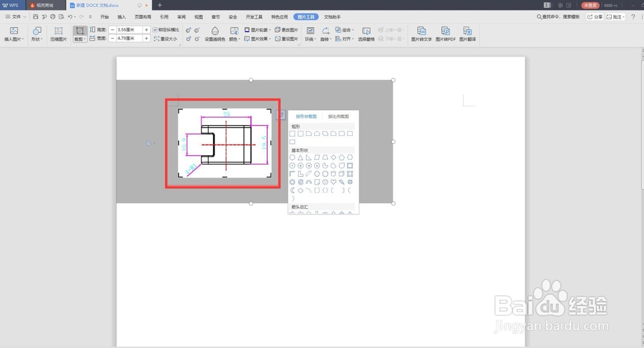Image resolution: width=644 pixels, height=348 pixels.
Task: Click Picture Translate (图片翻译) icon
Action: pos(468,31)
